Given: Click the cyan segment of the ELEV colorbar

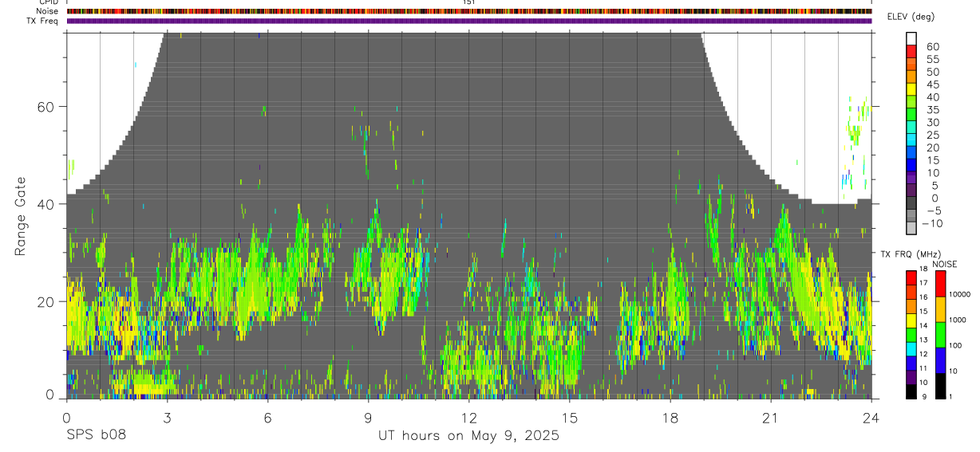Looking at the screenshot, I should 911,140.
